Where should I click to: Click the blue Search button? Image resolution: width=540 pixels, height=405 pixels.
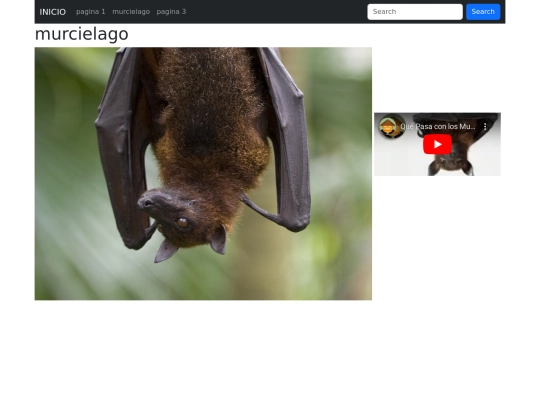483,12
